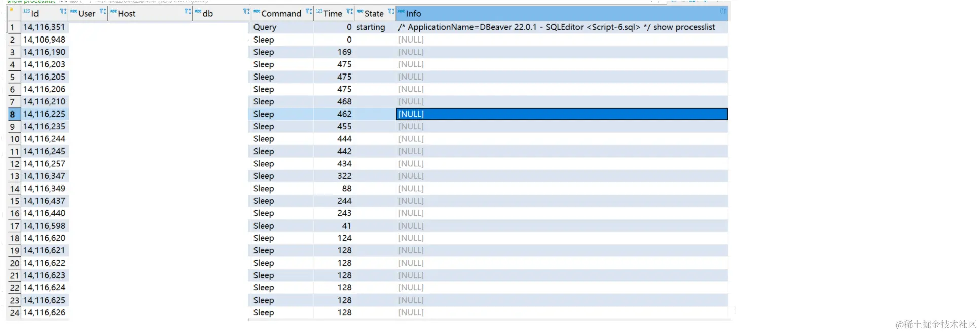Click the State column filter icon

tap(391, 12)
